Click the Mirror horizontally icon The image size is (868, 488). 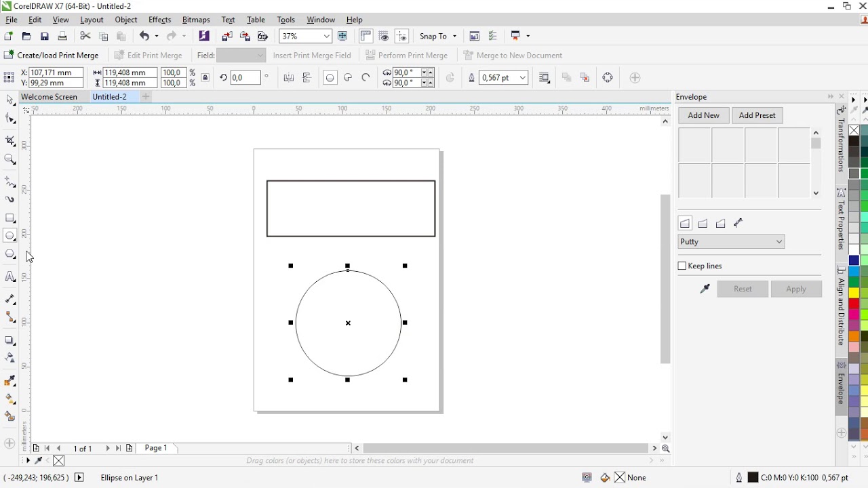click(289, 78)
